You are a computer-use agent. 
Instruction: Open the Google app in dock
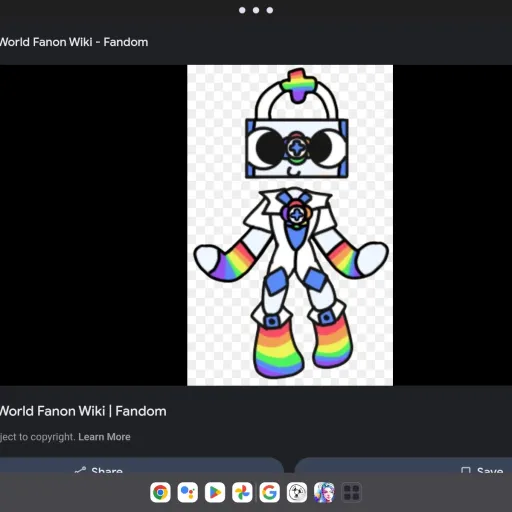pyautogui.click(x=269, y=492)
